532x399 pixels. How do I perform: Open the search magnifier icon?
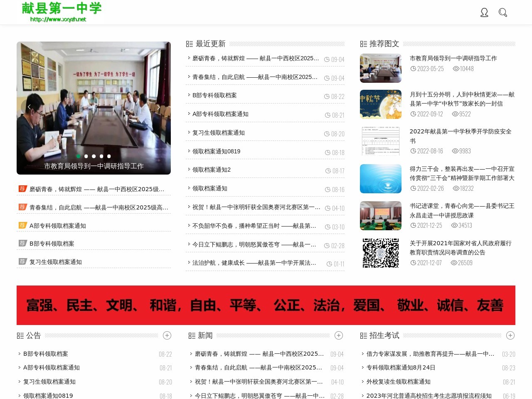[x=503, y=13]
